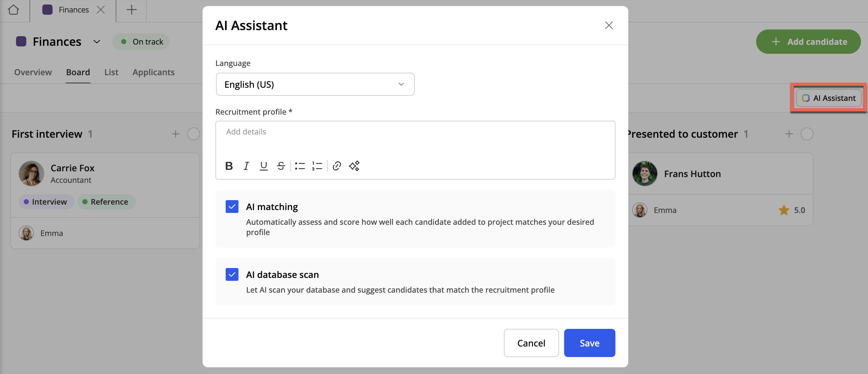Select all in First interview column circle

point(193,134)
